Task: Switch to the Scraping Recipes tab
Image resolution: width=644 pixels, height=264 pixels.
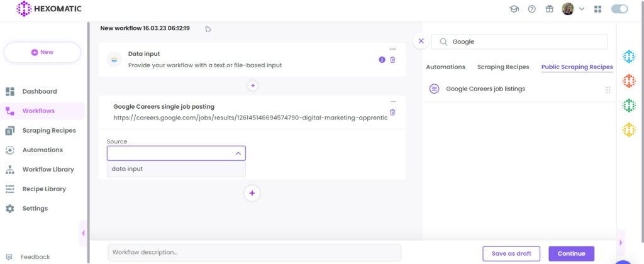Action: coord(503,67)
